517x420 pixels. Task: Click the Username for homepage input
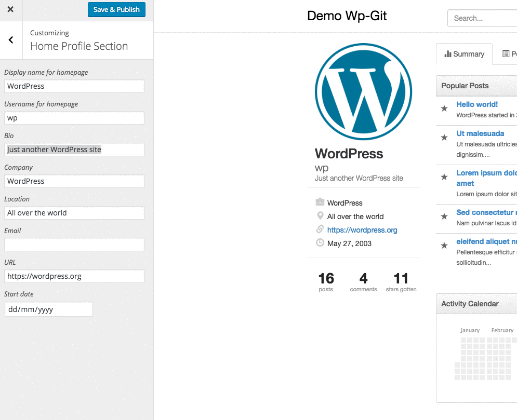click(74, 118)
